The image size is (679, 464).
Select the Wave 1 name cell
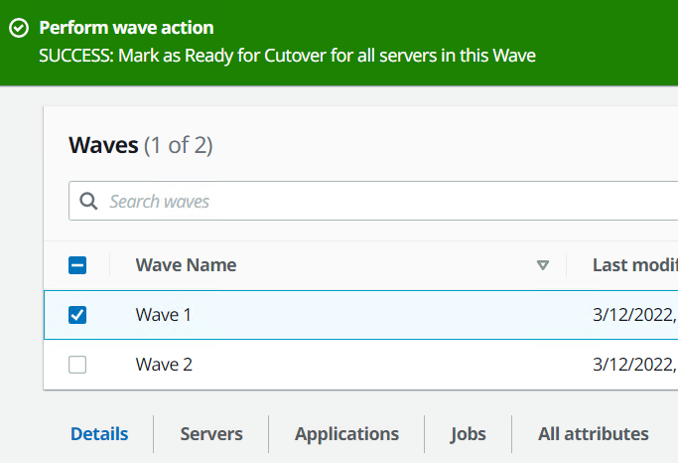tap(163, 315)
